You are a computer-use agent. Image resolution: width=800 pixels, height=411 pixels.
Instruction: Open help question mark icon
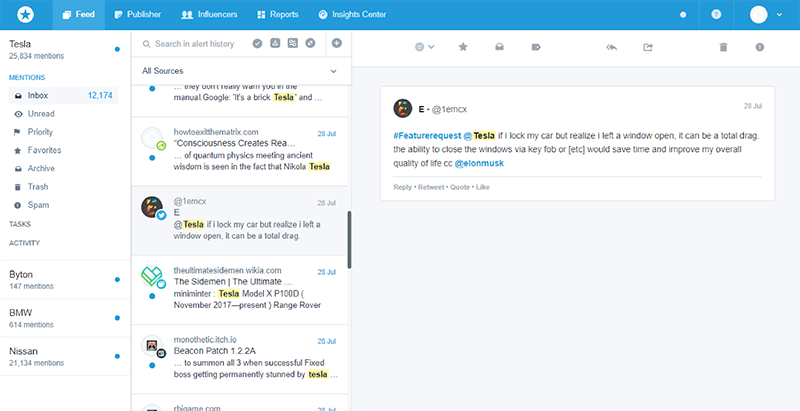[x=716, y=15]
